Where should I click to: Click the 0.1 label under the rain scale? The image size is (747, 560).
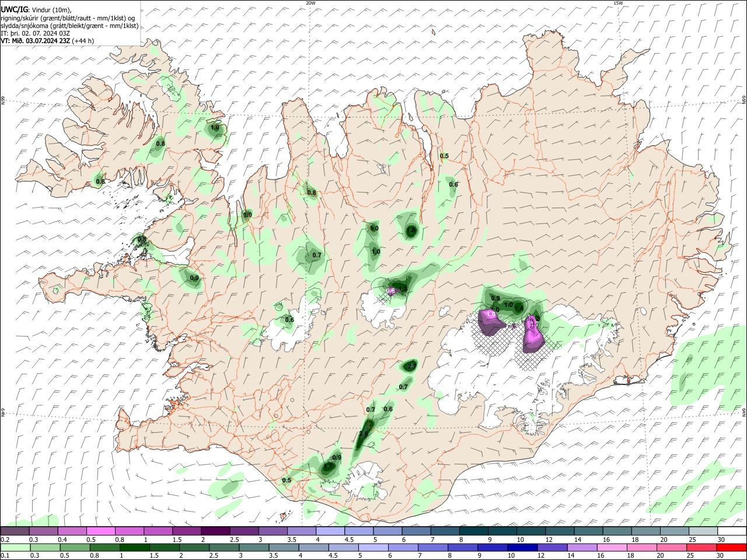[x=5, y=556]
